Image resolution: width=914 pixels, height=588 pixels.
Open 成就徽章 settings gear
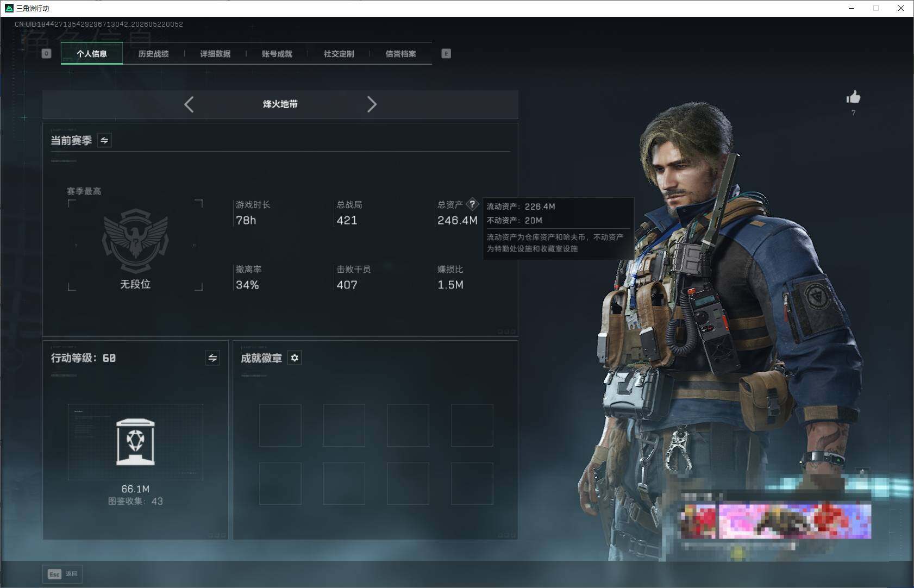pos(295,358)
